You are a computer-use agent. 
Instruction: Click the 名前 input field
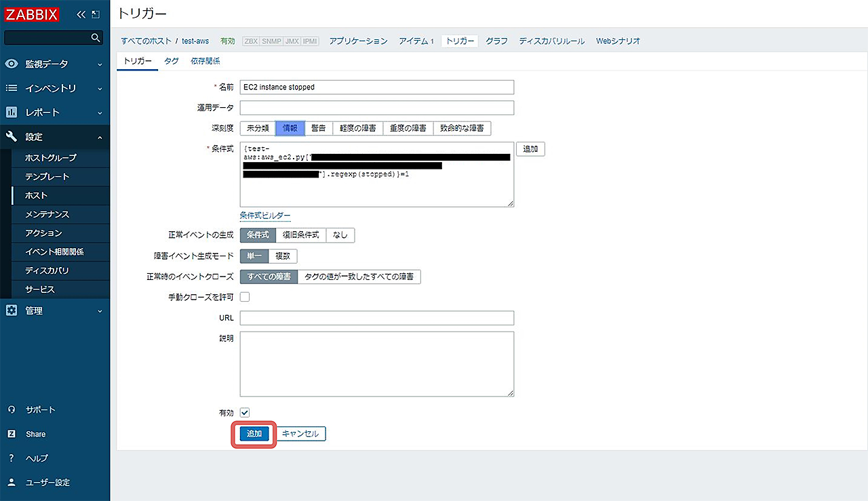376,87
